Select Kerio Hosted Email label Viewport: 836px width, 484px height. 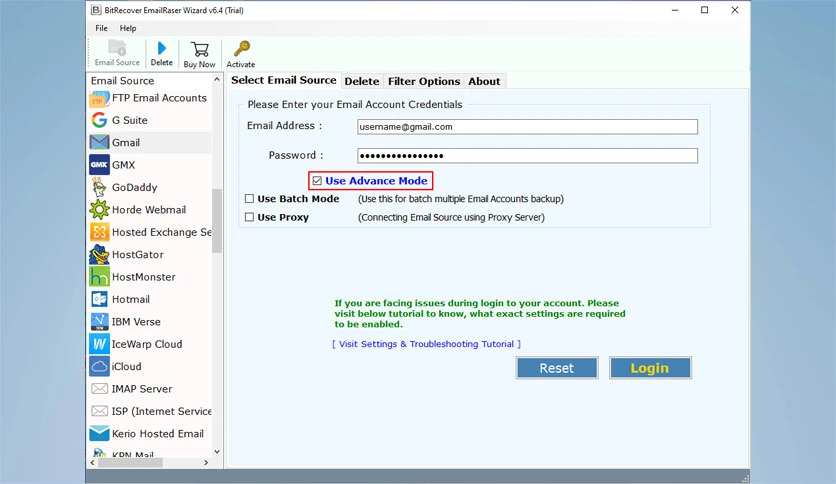pos(158,434)
